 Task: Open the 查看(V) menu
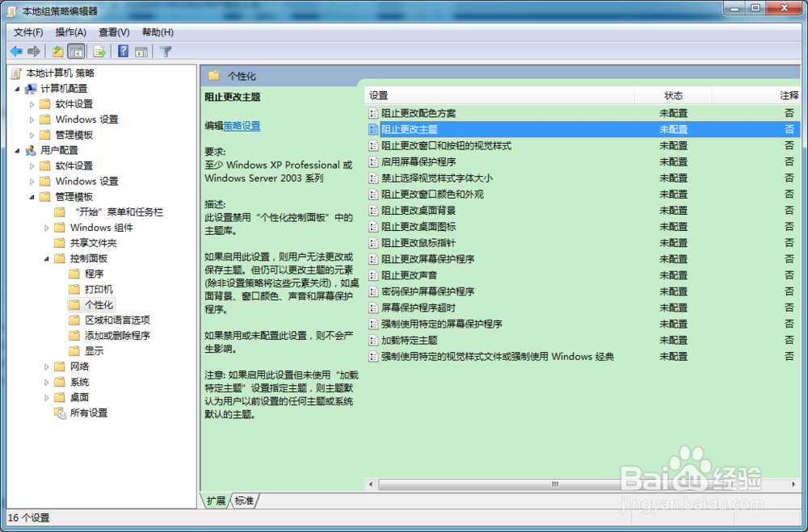click(x=114, y=32)
